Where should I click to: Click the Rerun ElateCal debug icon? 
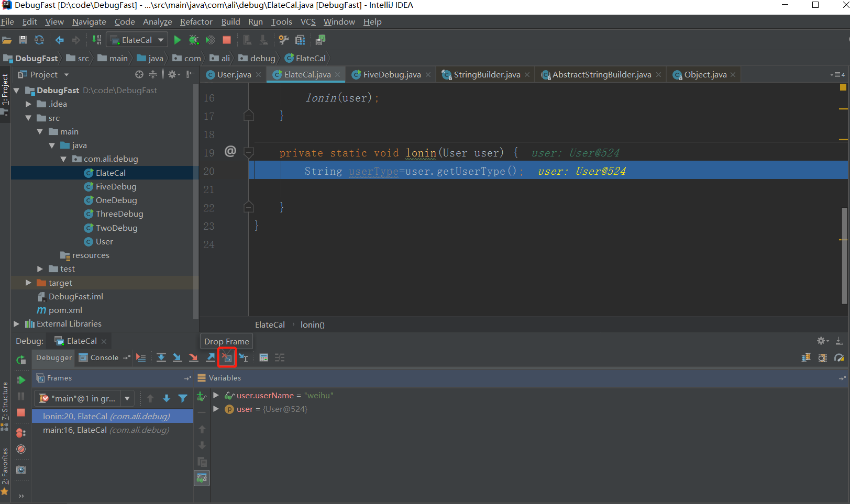[x=21, y=360]
